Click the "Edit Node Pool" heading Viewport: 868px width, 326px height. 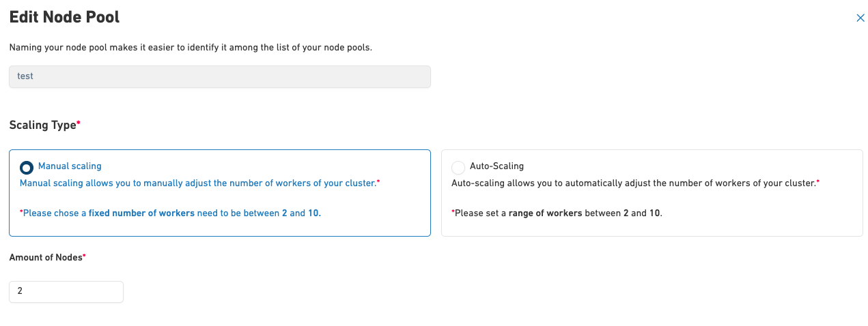click(64, 18)
